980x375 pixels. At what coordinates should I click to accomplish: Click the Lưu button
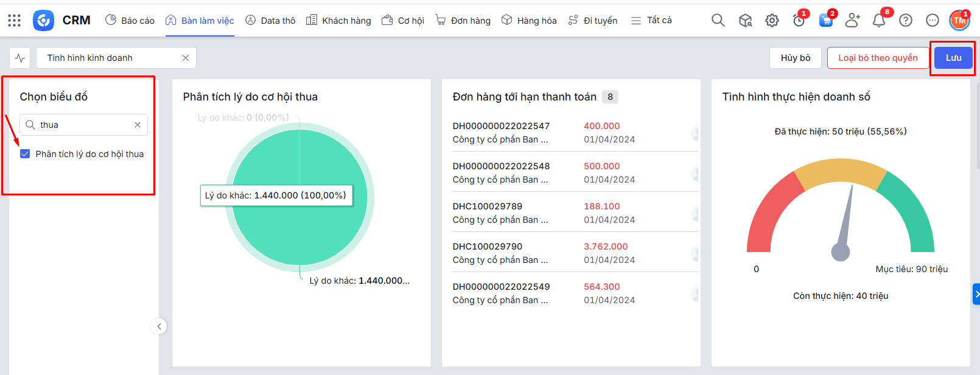point(953,58)
